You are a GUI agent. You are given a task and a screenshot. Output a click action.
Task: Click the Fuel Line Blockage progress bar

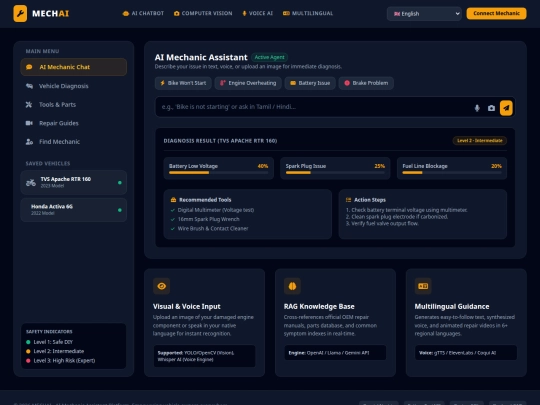(x=452, y=173)
